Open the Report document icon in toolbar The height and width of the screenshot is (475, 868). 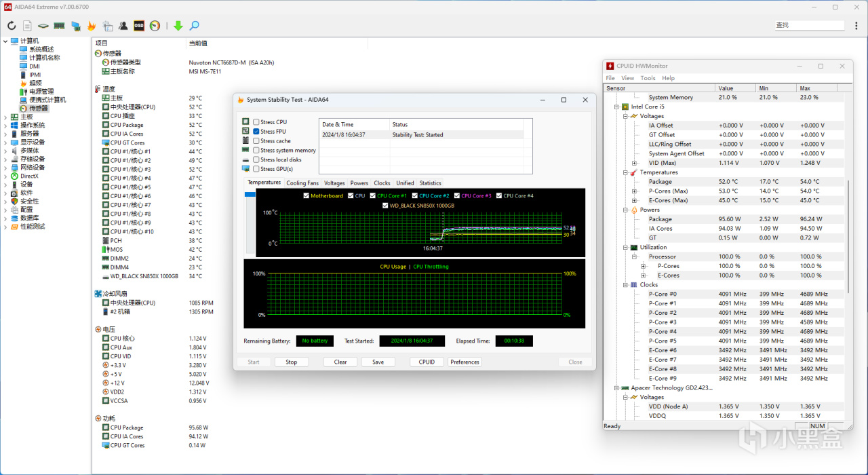point(27,26)
